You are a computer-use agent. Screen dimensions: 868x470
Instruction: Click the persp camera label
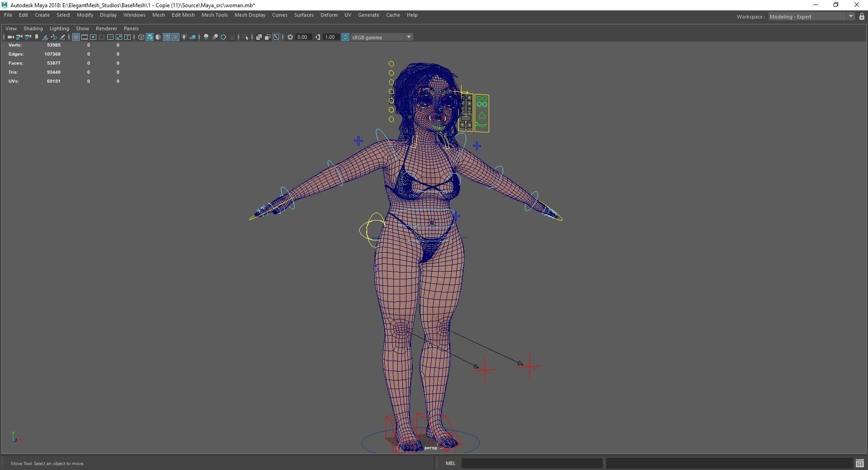point(431,448)
